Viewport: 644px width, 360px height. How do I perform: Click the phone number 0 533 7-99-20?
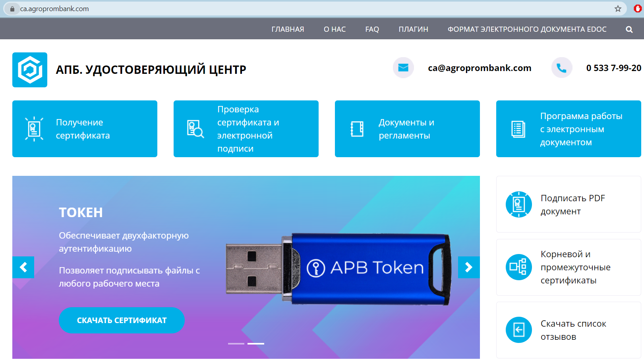(613, 68)
